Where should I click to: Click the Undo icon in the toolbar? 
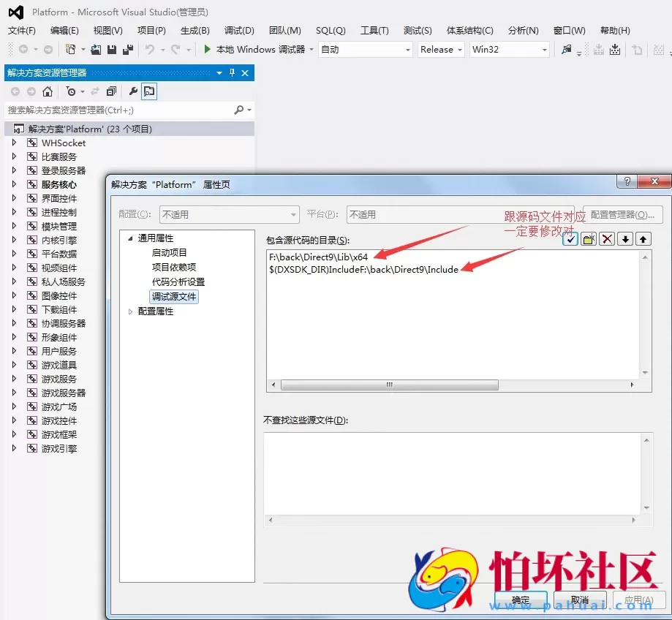150,49
